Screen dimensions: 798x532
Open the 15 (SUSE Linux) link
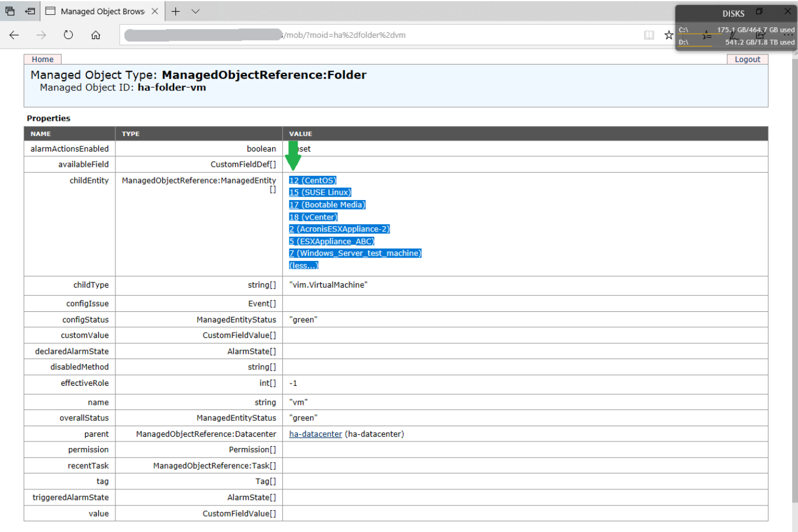tap(320, 192)
